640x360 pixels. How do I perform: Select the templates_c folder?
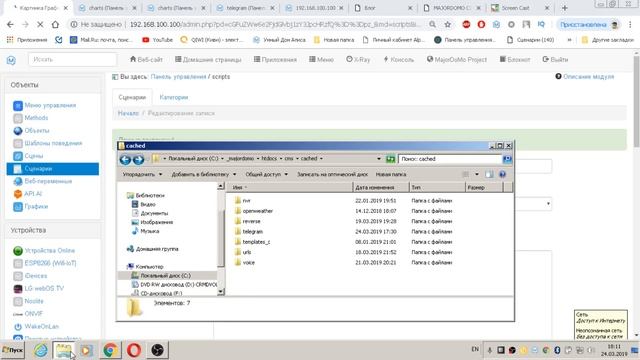256,242
